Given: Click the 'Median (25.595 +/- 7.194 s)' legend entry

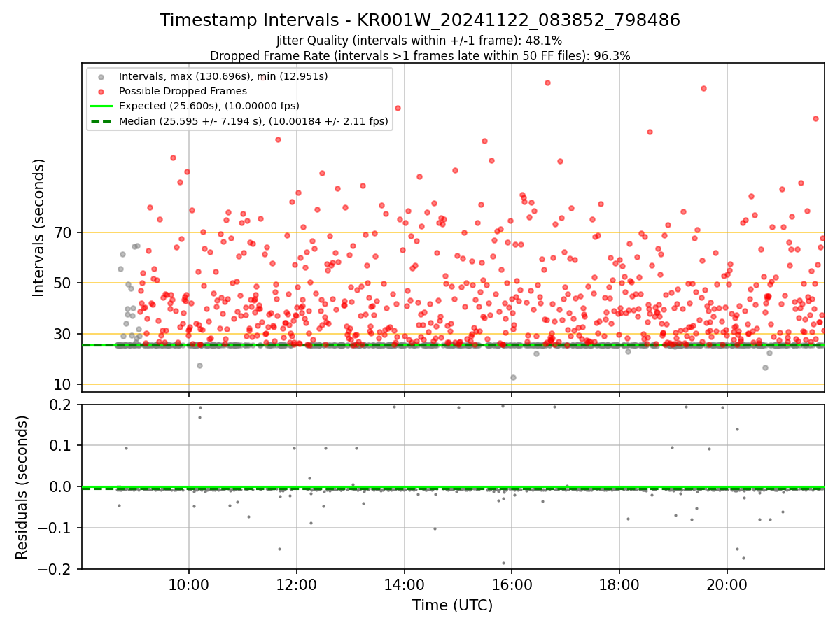Looking at the screenshot, I should [x=253, y=121].
